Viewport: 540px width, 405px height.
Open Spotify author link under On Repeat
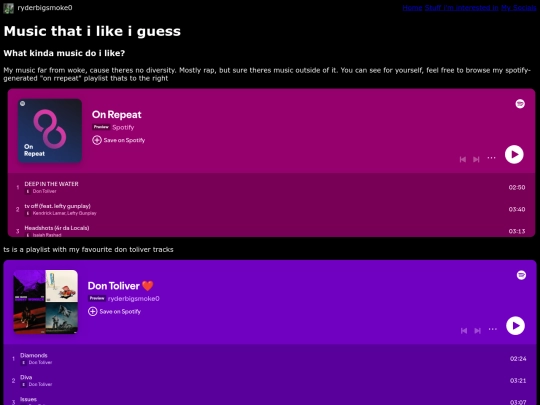[123, 127]
